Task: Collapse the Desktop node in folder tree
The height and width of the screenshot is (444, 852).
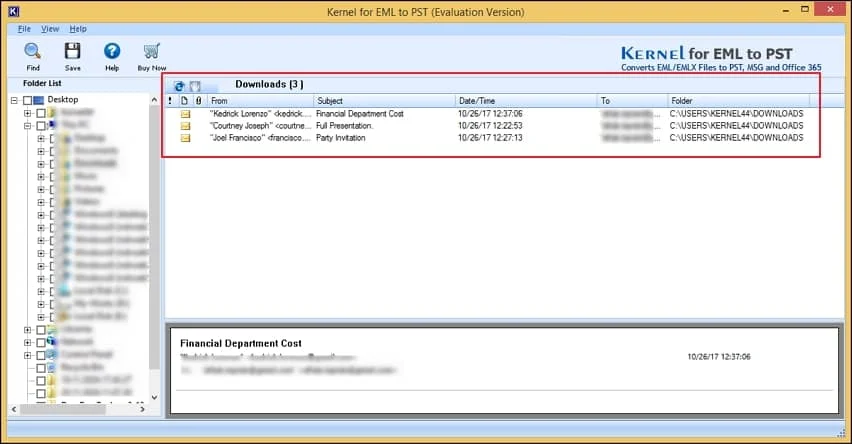Action: point(15,100)
